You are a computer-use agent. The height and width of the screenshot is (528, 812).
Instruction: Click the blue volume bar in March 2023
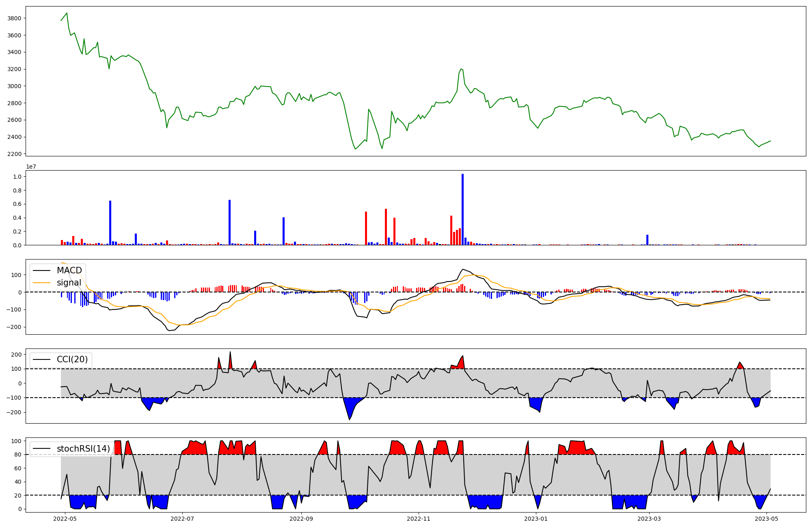[647, 240]
